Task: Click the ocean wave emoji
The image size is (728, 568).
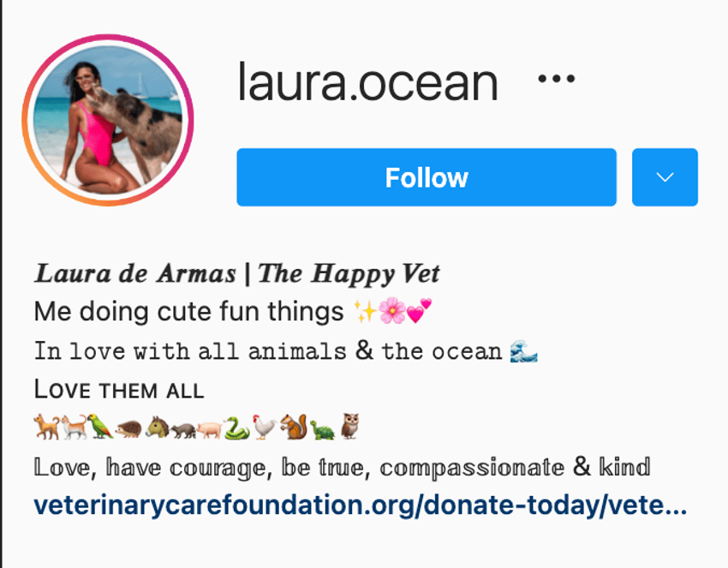Action: tap(523, 351)
